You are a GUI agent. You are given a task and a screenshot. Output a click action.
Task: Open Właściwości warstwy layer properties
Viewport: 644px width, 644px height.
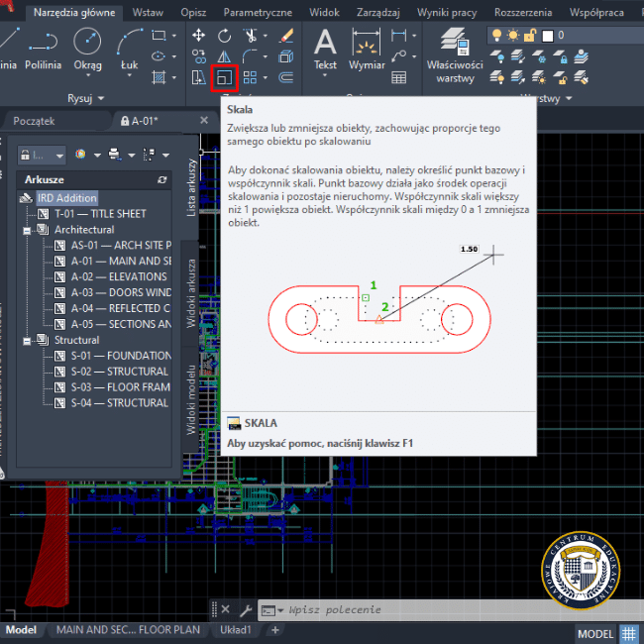click(x=455, y=55)
